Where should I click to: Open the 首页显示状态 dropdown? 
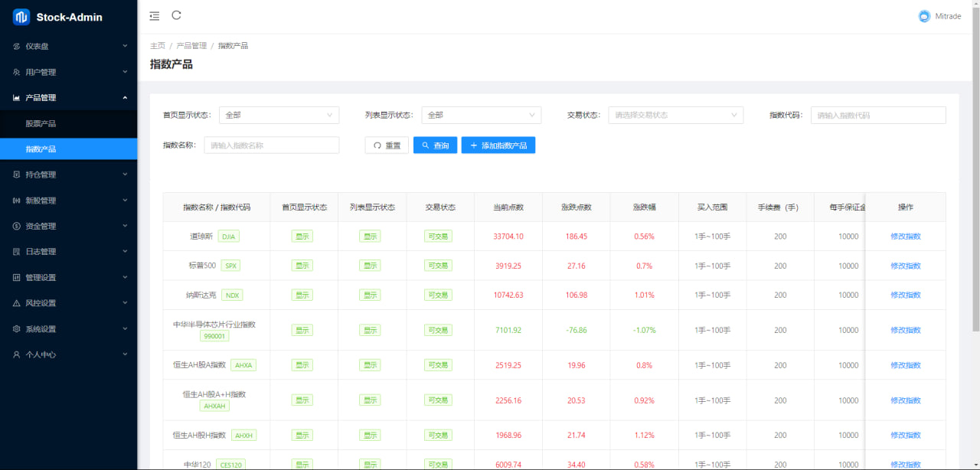tap(279, 115)
